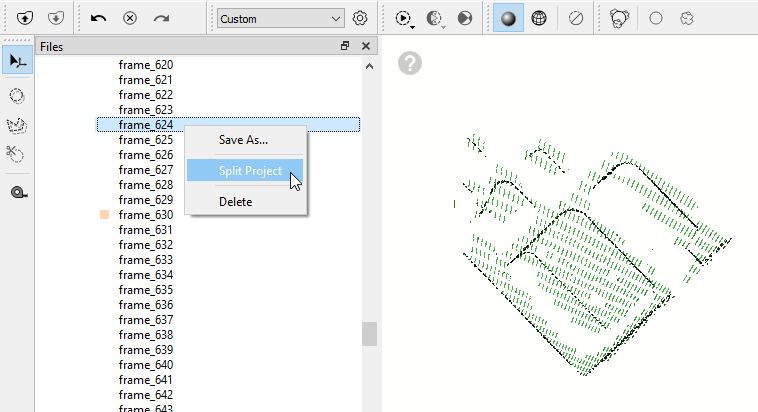Choose Save As... from context menu
This screenshot has width=758, height=412.
pyautogui.click(x=243, y=139)
